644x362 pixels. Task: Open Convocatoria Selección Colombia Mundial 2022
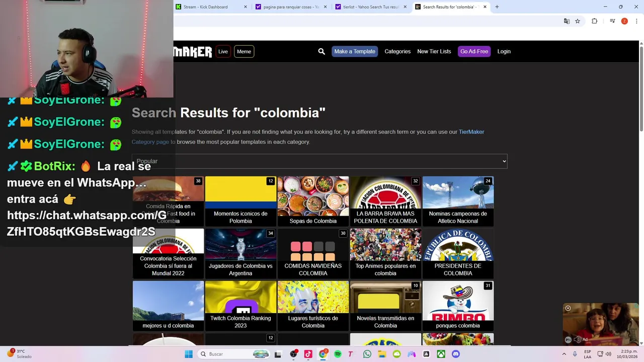[x=168, y=253]
